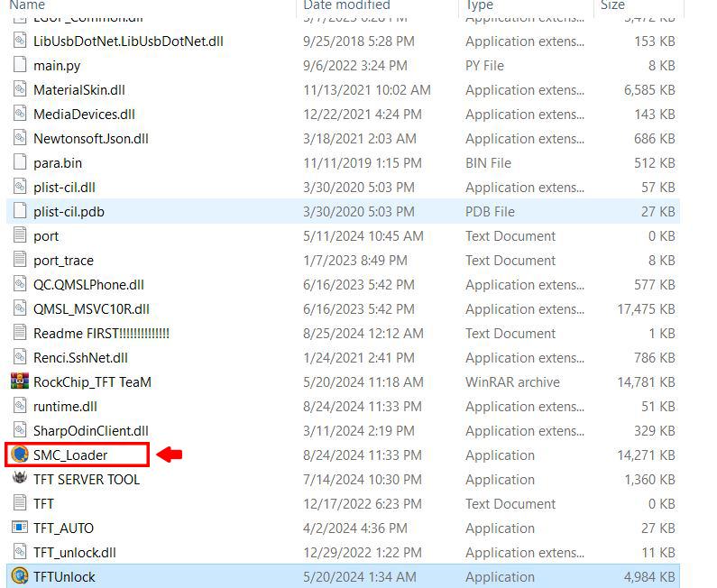Click the RockChip_TFT TeaM WinRAR icon
Screen dimensions: 717x588
(20, 381)
